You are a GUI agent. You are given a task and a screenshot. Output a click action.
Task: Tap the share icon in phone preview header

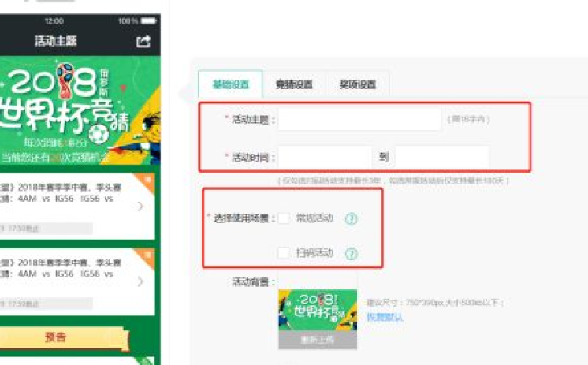tap(143, 41)
